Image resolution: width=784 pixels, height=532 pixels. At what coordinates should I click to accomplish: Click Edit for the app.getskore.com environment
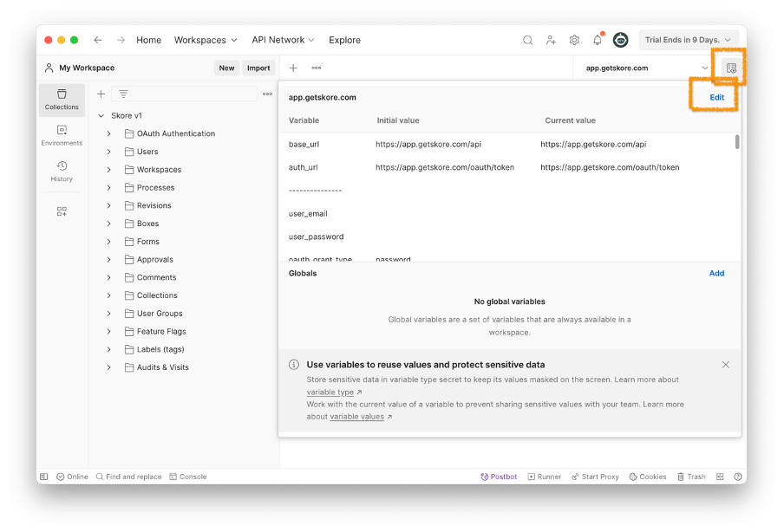(x=716, y=97)
